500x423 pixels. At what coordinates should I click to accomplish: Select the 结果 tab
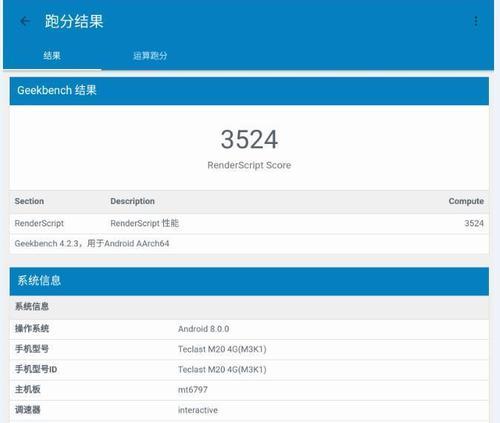click(52, 55)
